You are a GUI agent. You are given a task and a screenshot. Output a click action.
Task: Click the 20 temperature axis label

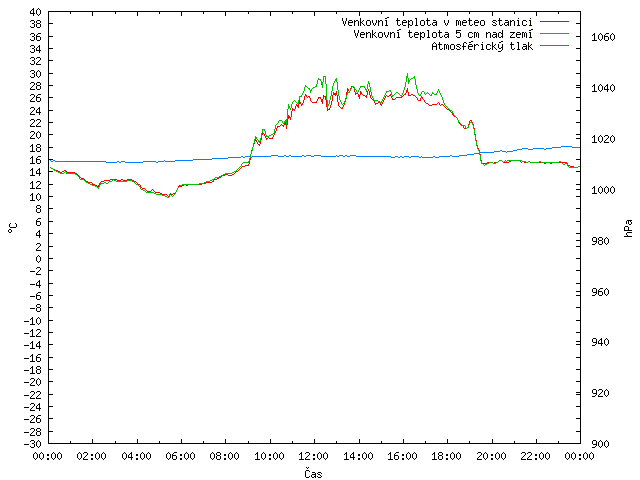tap(36, 135)
